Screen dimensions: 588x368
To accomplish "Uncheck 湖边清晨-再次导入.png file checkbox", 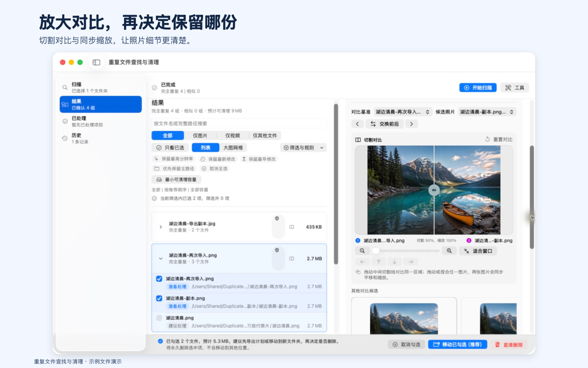I will point(159,279).
